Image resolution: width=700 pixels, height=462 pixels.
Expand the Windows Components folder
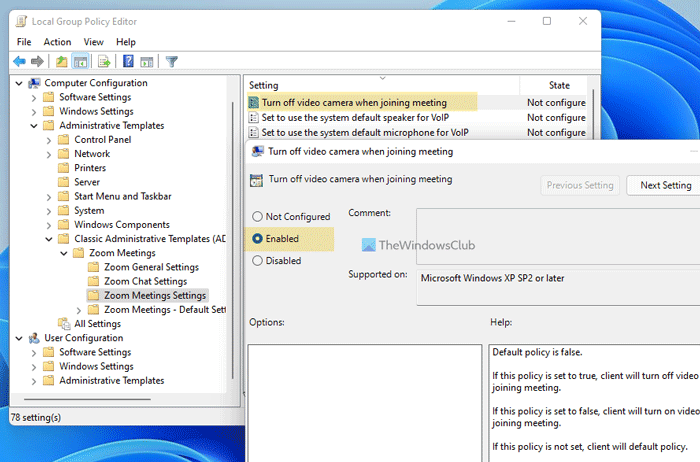pyautogui.click(x=51, y=225)
